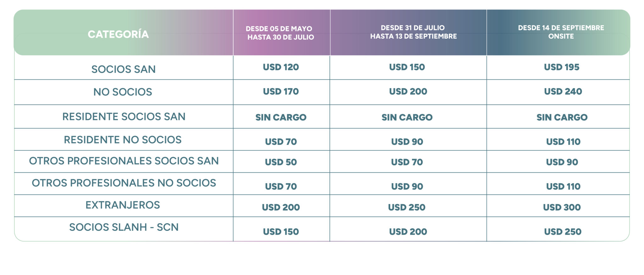Click OTROS PROFESIONALES SOCIOS SAN label
The height and width of the screenshot is (275, 644).
pos(124,161)
